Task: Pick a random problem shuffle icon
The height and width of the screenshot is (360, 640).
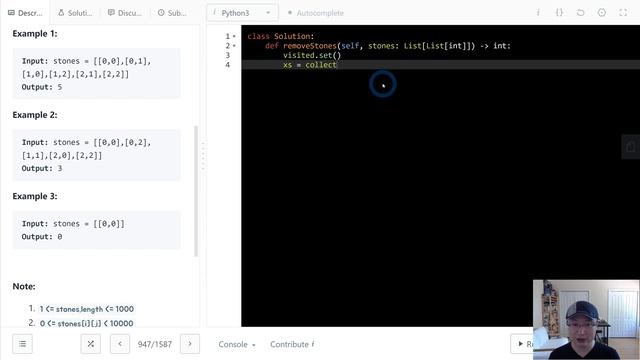Action: (91, 344)
